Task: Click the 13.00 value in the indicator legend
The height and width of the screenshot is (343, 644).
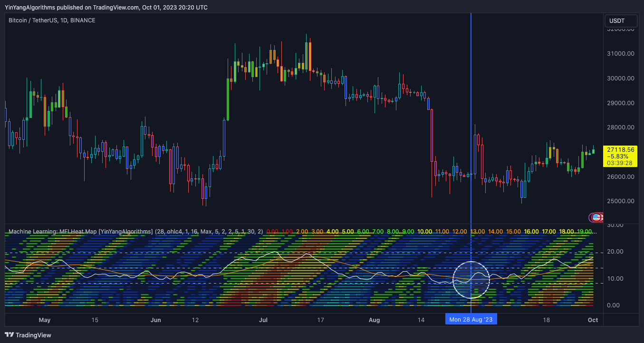Action: tap(478, 232)
